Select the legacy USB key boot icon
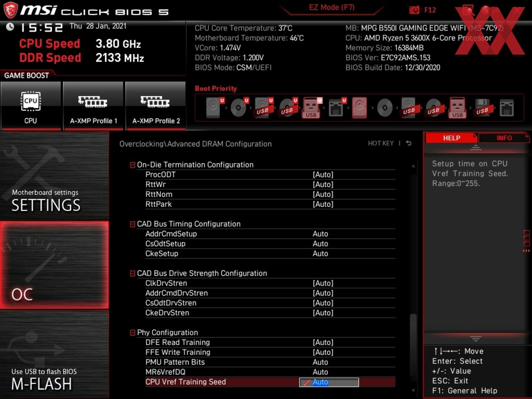The image size is (532, 399). [x=458, y=108]
